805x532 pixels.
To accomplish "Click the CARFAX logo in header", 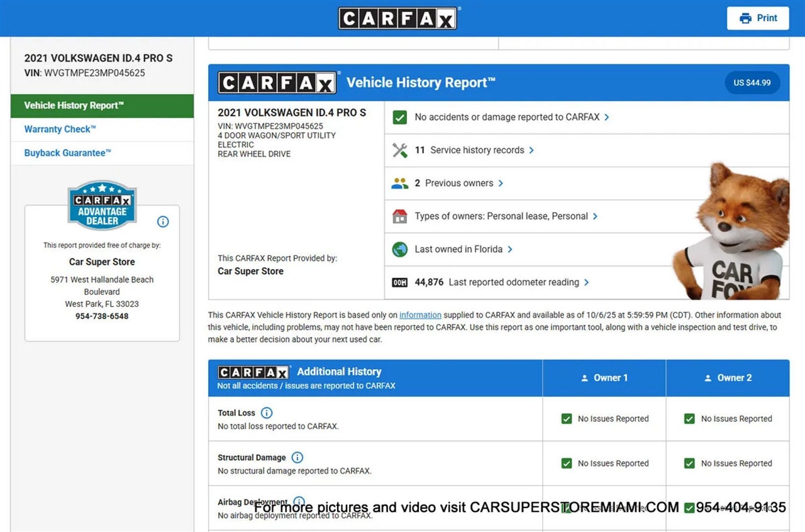I will pyautogui.click(x=397, y=18).
